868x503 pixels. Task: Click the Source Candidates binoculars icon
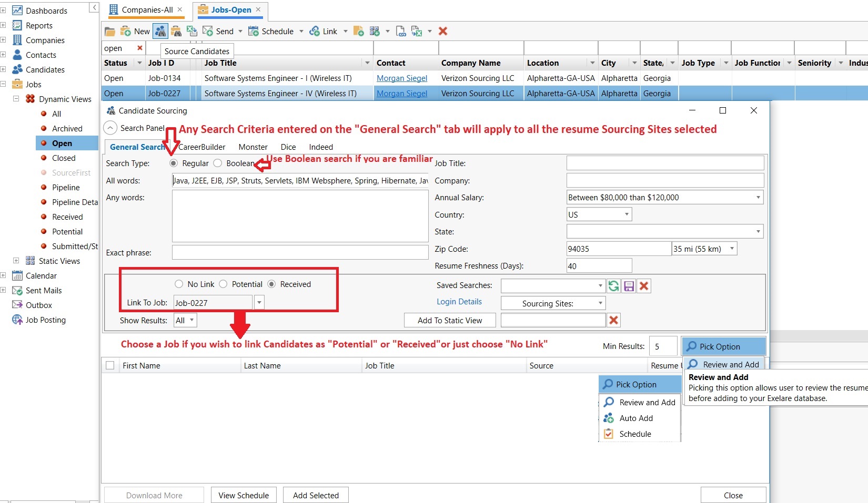click(160, 32)
